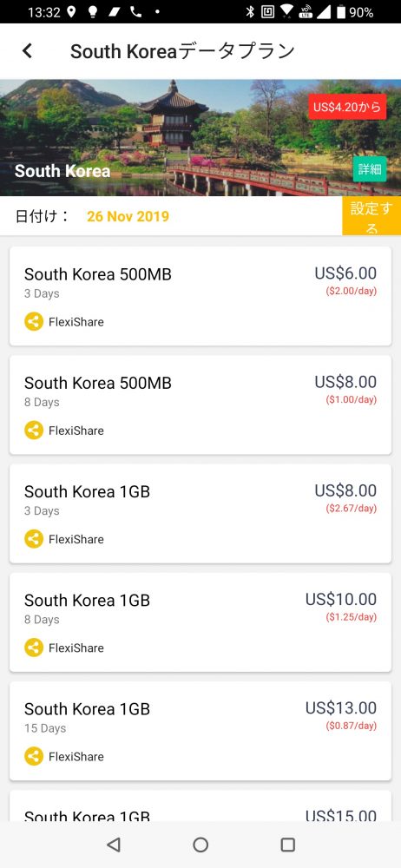Image resolution: width=401 pixels, height=868 pixels.
Task: Tap Android recent apps square
Action: 287,845
